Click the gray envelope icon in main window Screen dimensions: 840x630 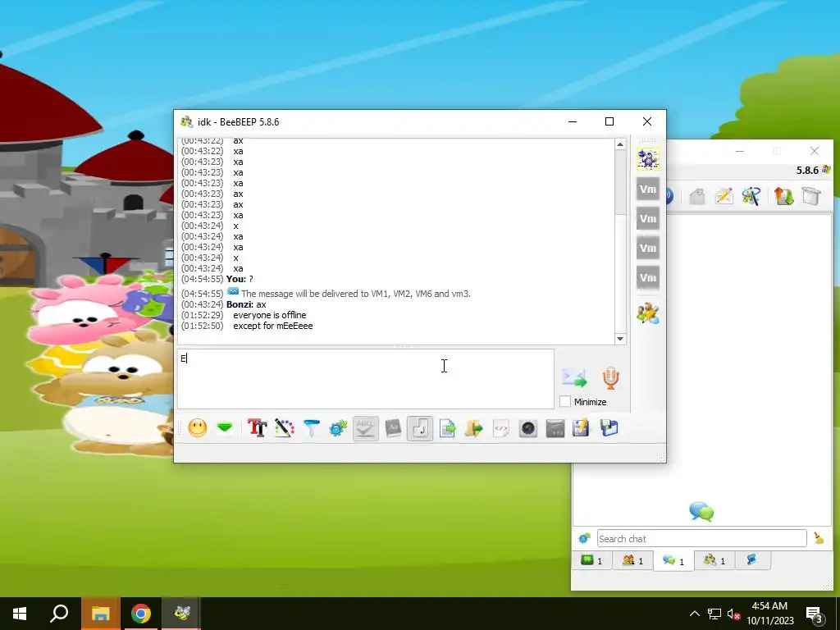[696, 196]
